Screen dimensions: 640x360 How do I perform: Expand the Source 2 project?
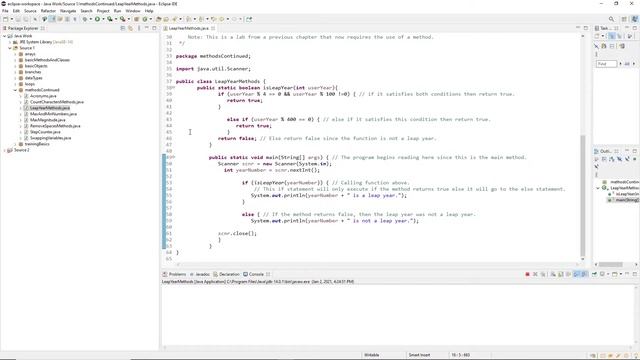(4, 150)
